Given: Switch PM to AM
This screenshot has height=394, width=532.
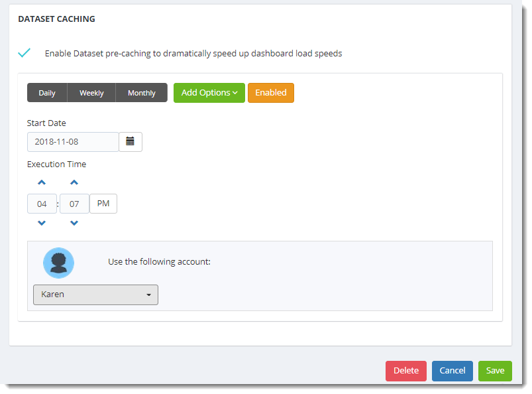Looking at the screenshot, I should pos(103,204).
